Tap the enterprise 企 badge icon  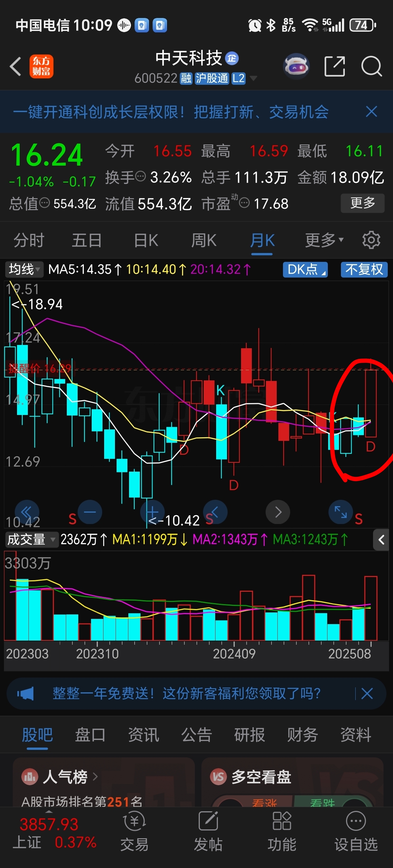(232, 58)
